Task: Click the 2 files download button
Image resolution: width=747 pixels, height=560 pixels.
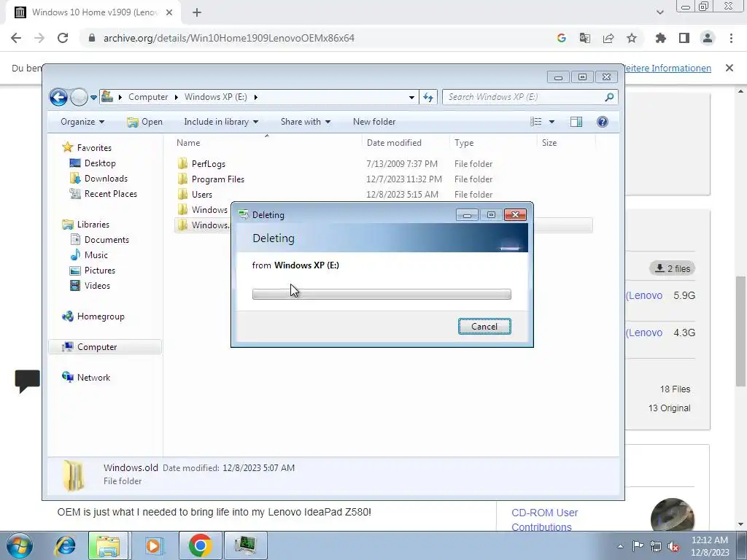Action: click(x=672, y=268)
